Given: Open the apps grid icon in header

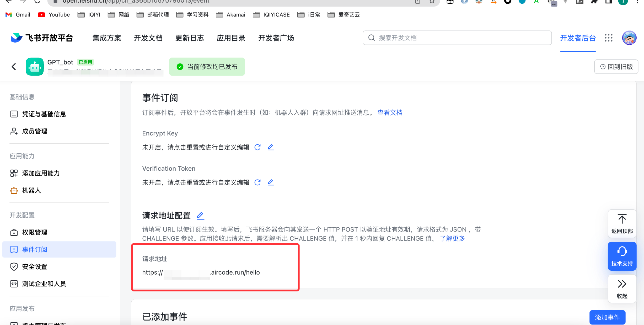Looking at the screenshot, I should coord(609,38).
